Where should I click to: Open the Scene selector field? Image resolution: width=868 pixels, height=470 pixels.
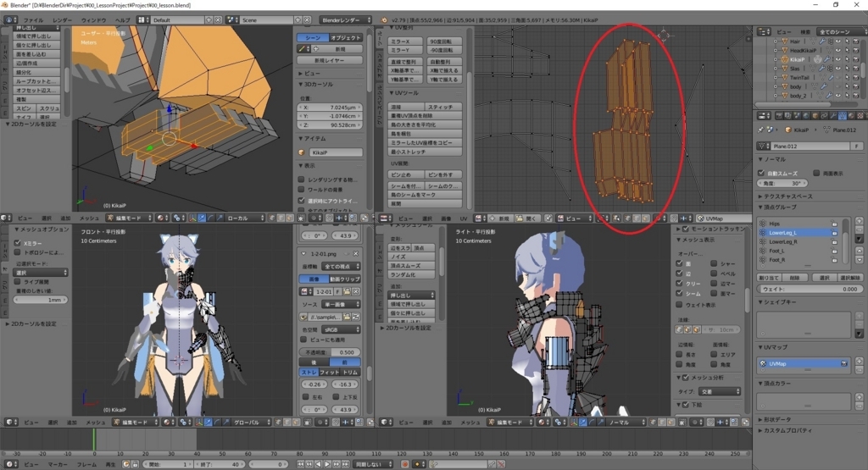click(x=267, y=20)
